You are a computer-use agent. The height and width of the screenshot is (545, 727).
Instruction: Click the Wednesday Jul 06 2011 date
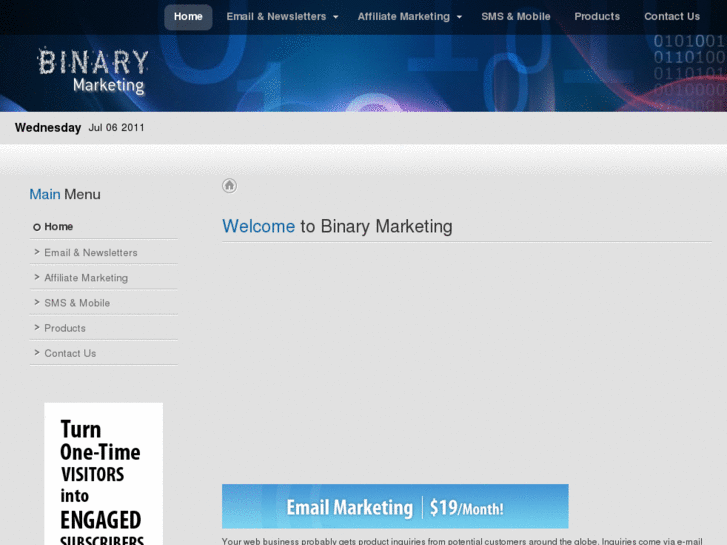click(x=79, y=128)
